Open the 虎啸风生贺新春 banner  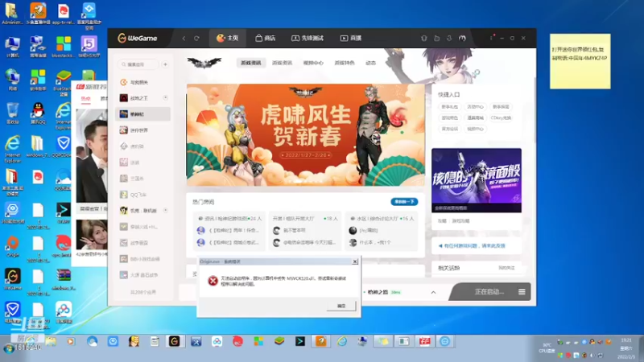[x=306, y=135]
